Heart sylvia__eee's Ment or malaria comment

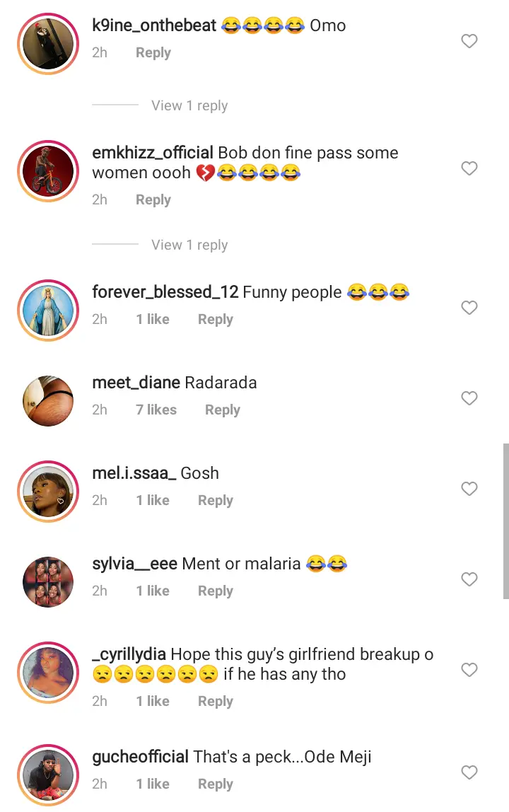(469, 579)
